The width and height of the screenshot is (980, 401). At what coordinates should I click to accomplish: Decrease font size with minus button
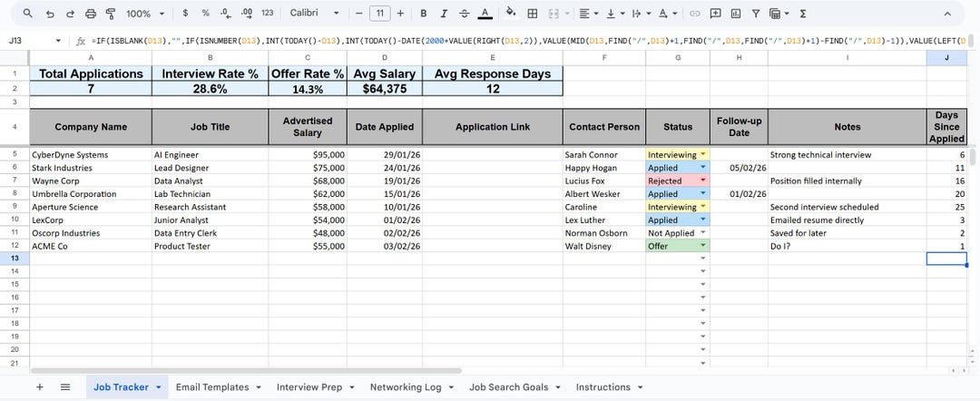pos(358,13)
